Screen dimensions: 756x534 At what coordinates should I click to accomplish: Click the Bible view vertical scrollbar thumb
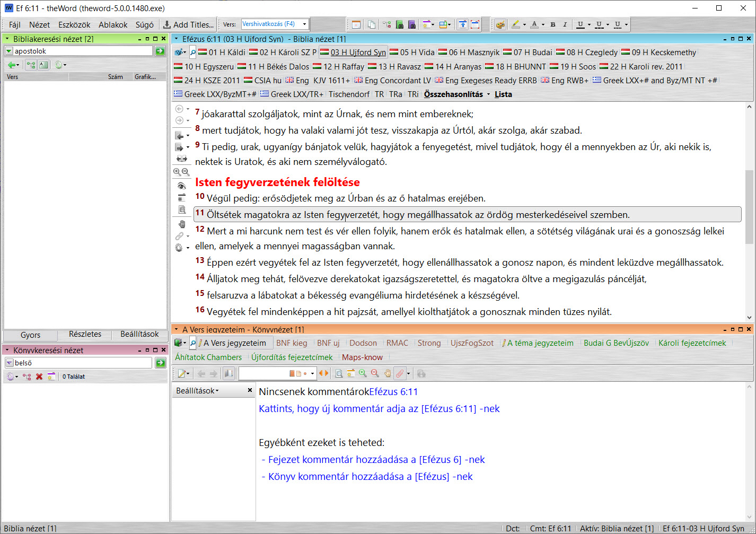pyautogui.click(x=749, y=207)
